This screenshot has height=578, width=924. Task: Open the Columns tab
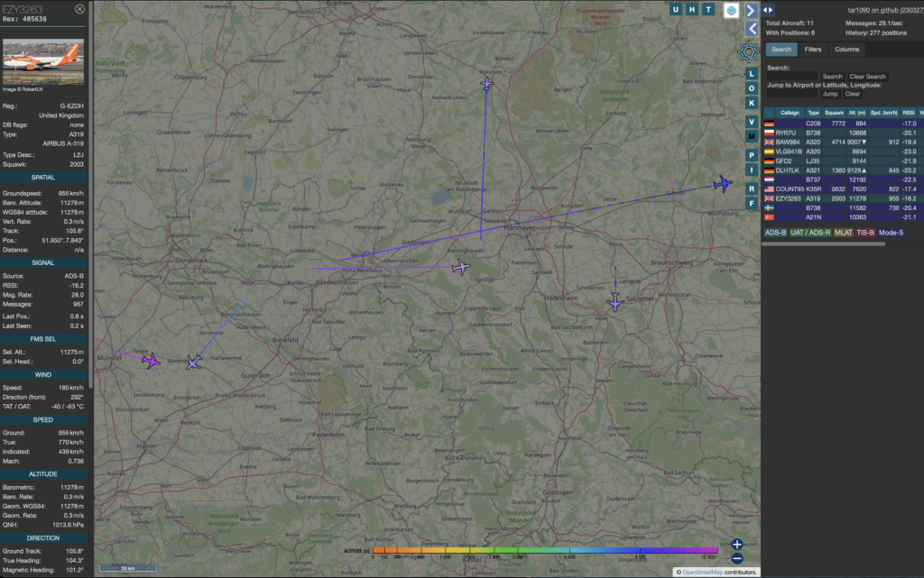coord(846,49)
